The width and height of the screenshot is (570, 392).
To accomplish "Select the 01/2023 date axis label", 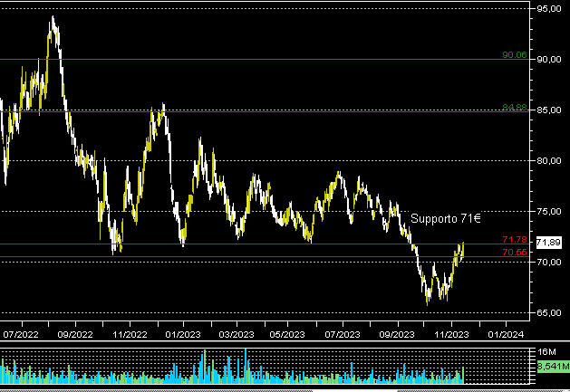I will point(183,334).
